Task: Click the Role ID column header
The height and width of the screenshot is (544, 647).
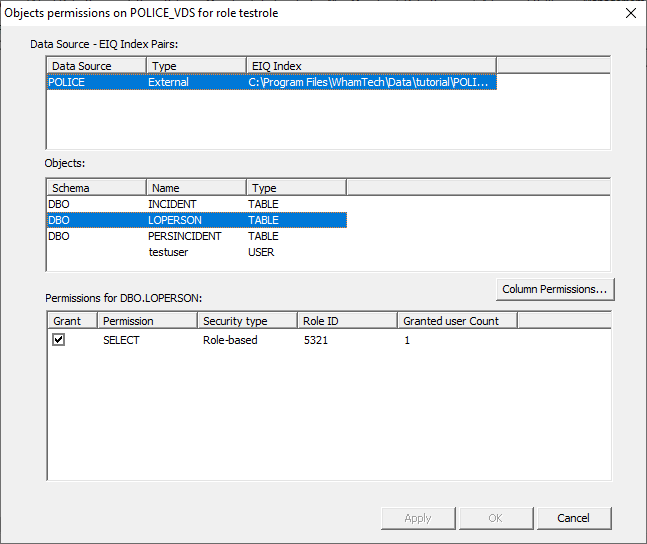Action: (346, 321)
